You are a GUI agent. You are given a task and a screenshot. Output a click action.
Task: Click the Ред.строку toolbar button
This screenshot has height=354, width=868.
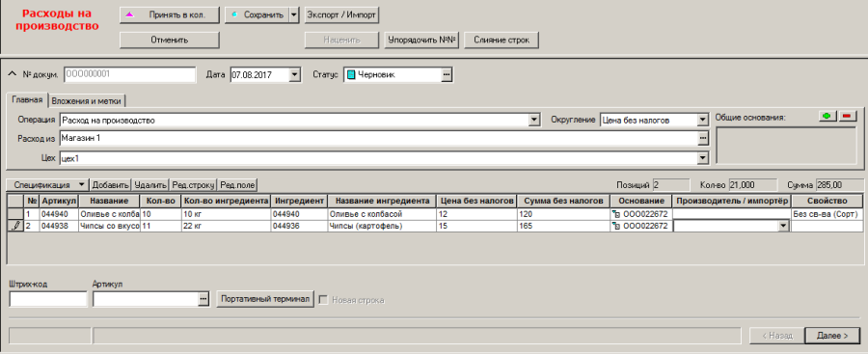193,184
